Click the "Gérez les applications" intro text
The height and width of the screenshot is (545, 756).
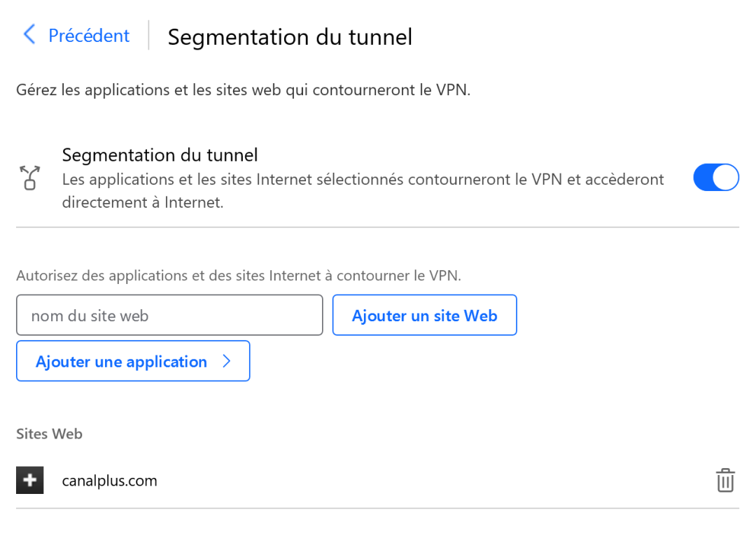(x=243, y=90)
